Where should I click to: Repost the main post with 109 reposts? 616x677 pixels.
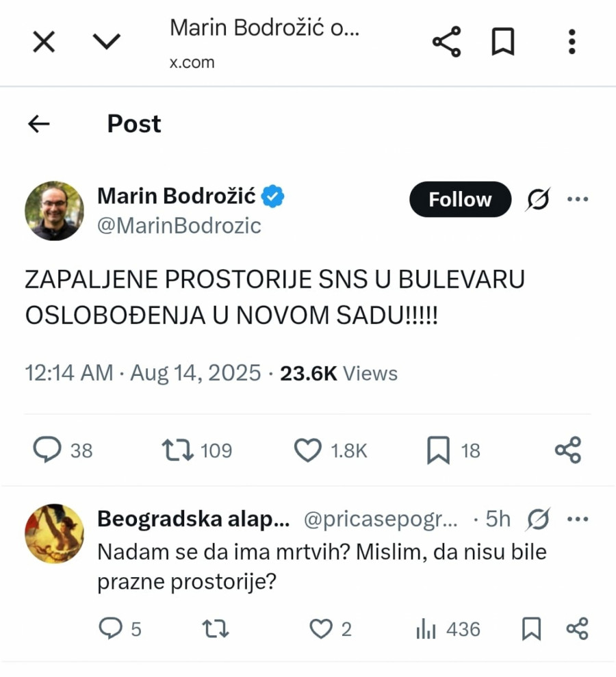pos(178,450)
